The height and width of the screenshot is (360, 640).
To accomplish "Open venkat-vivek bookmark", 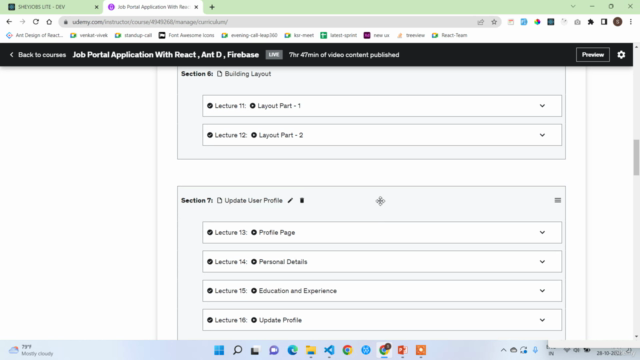I will (89, 35).
